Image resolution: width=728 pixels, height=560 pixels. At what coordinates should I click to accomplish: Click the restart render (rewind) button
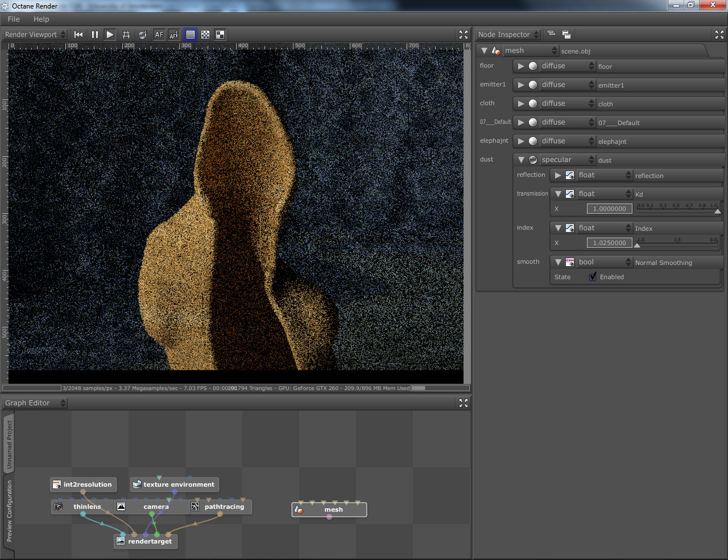(78, 35)
